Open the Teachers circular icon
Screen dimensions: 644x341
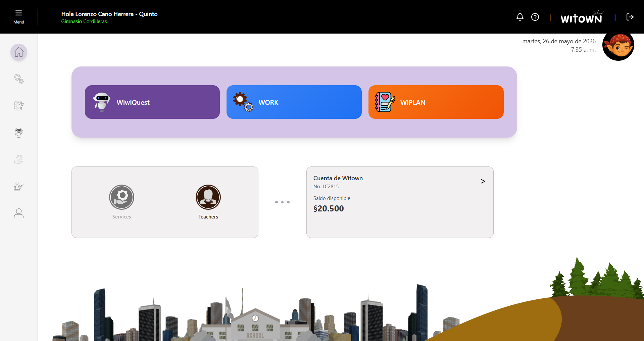point(208,197)
